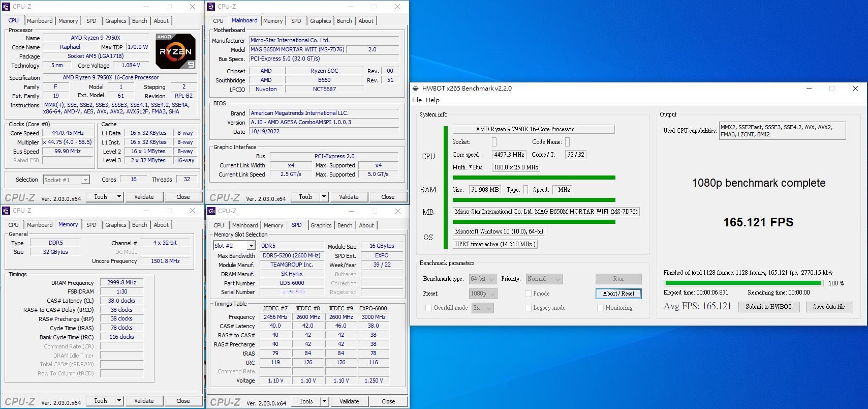Click Close button in SPD window
This screenshot has height=409, width=868.
[388, 401]
